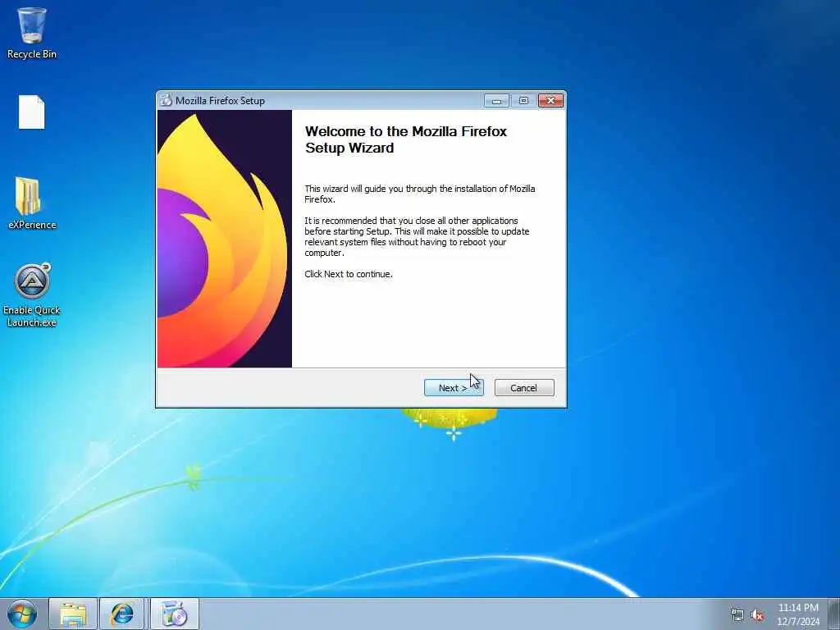Click the Mozilla Firefox Setup title text

pyautogui.click(x=220, y=101)
